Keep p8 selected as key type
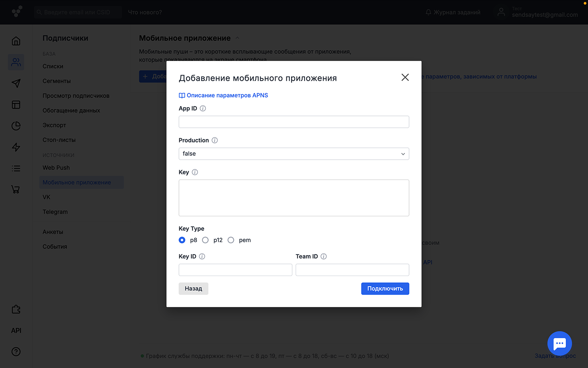Viewport: 588px width, 368px height. (181, 240)
